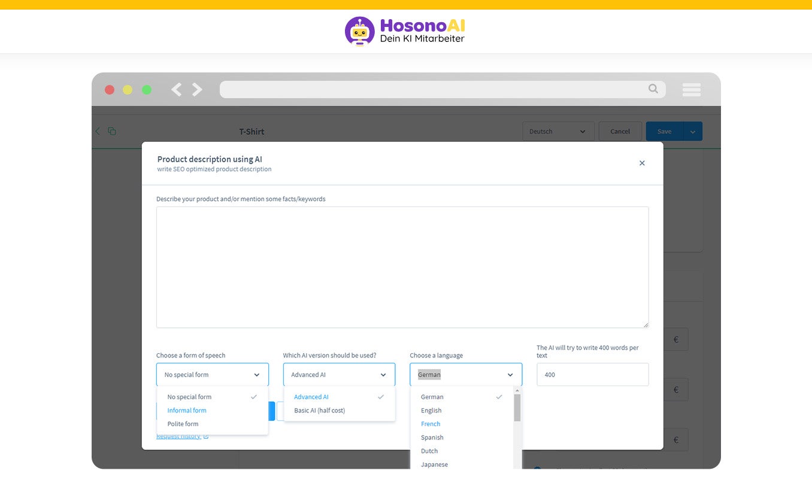This screenshot has height=504, width=812.
Task: Open the Deutsch language dropdown
Action: pos(558,131)
